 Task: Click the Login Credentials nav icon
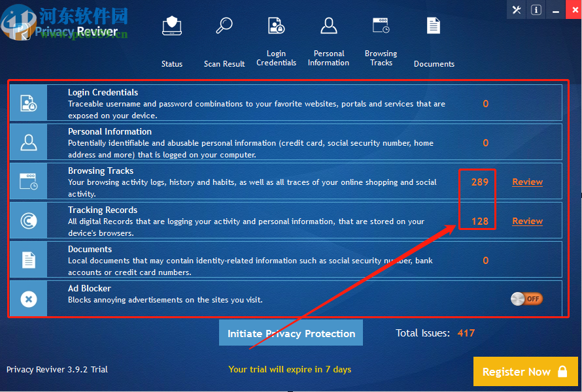tap(276, 25)
